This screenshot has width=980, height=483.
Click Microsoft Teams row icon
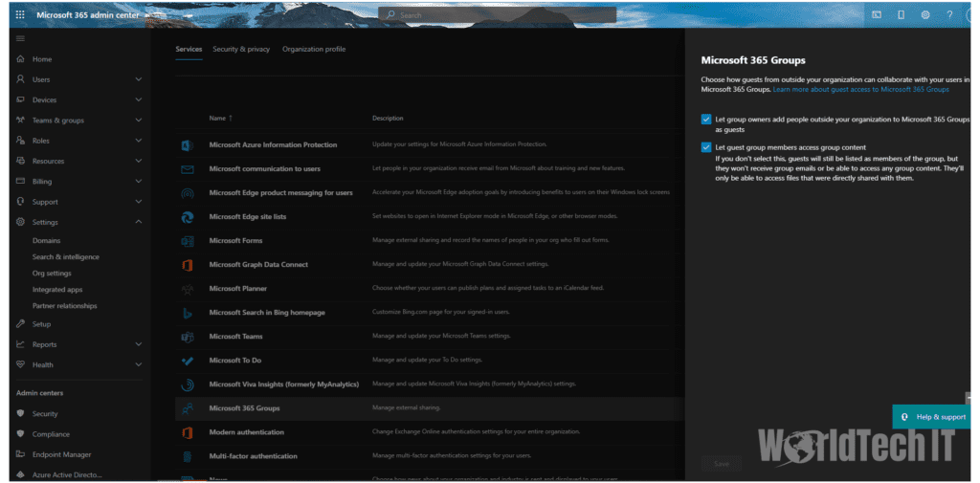[187, 337]
